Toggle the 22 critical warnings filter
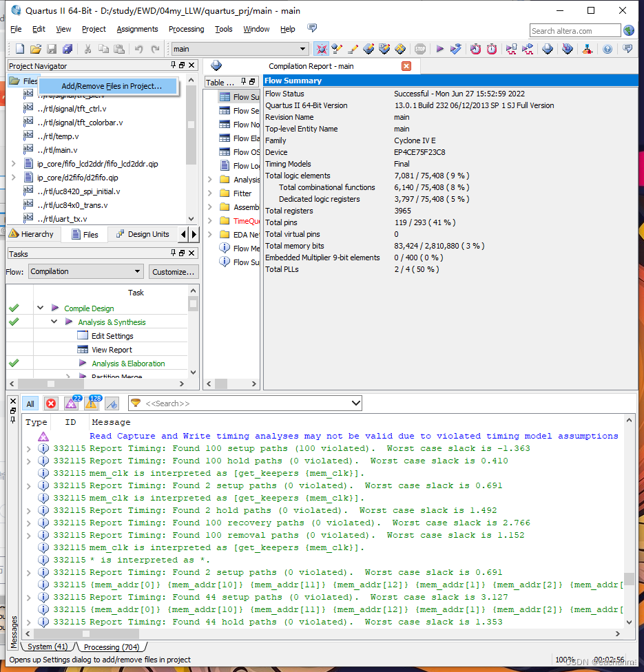 pos(72,403)
